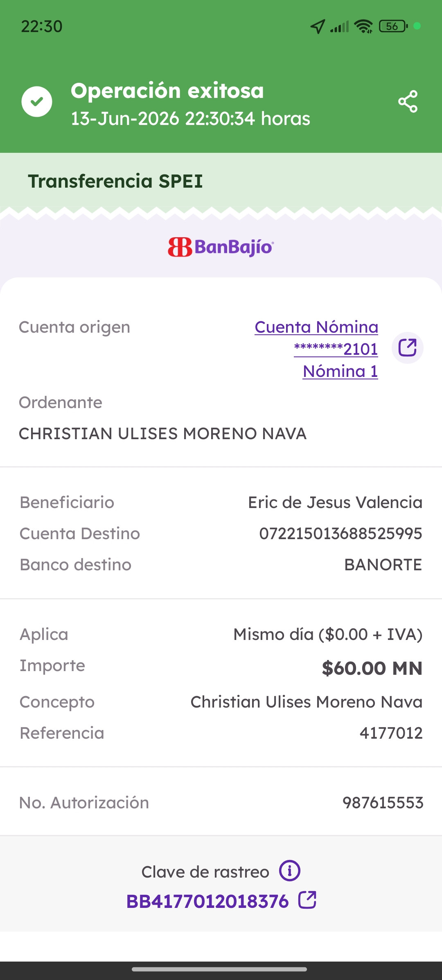Tap the authorization number 987615553
442x980 pixels.
[383, 803]
